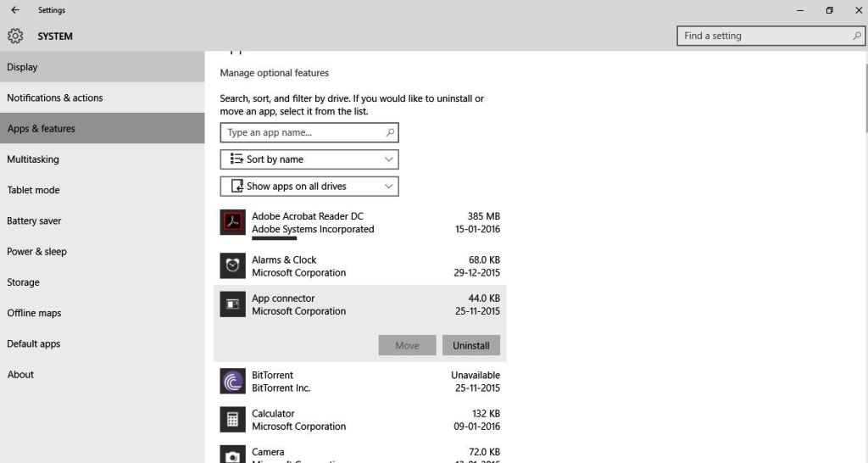The width and height of the screenshot is (868, 463).
Task: Click the 72.0 KB size for Camera
Action: pyautogui.click(x=484, y=452)
